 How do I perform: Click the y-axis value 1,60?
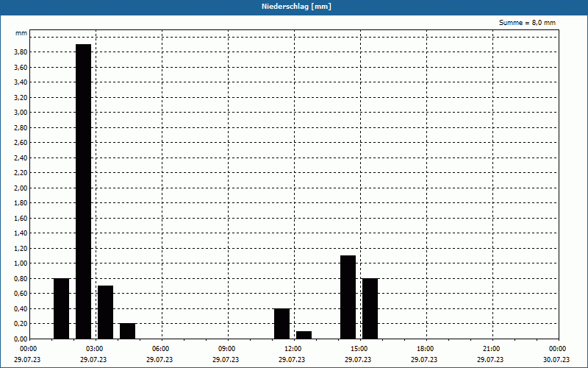pos(21,218)
